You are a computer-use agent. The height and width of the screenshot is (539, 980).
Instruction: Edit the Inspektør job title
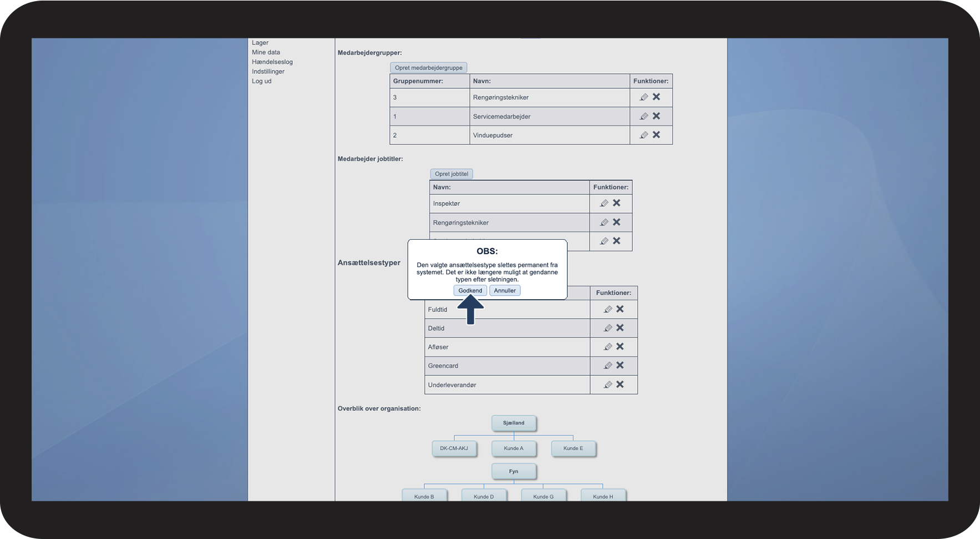coord(604,203)
